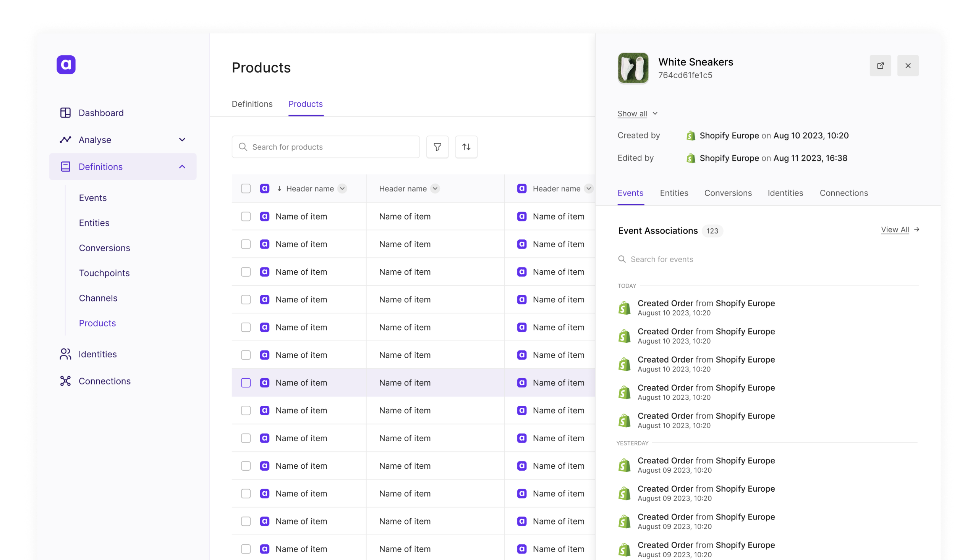The height and width of the screenshot is (560, 978).
Task: Select the Dashboard icon in sidebar
Action: point(65,113)
